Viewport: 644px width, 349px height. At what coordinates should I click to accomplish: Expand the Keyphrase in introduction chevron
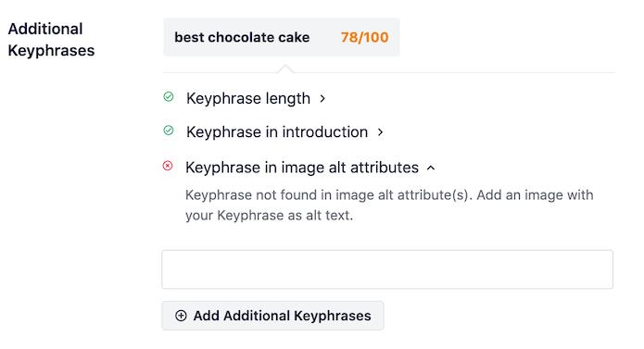380,132
